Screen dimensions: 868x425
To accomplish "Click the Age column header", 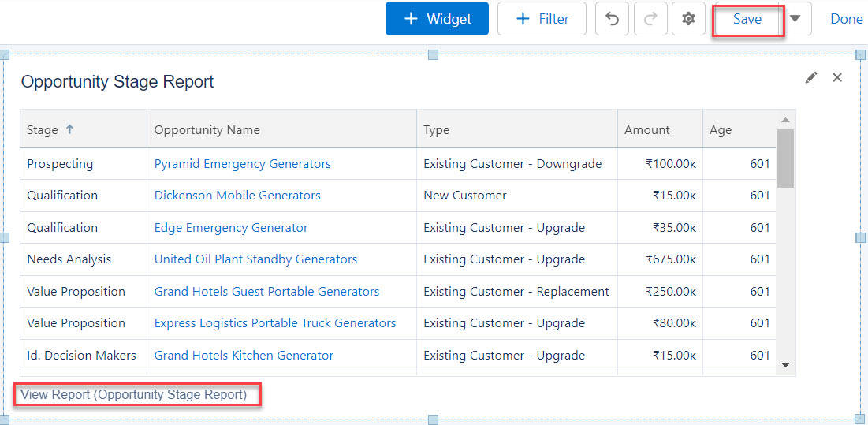I will pyautogui.click(x=739, y=129).
